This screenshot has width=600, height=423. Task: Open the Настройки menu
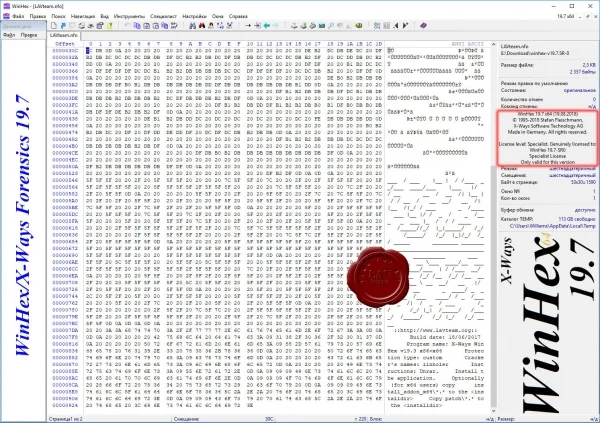(194, 16)
